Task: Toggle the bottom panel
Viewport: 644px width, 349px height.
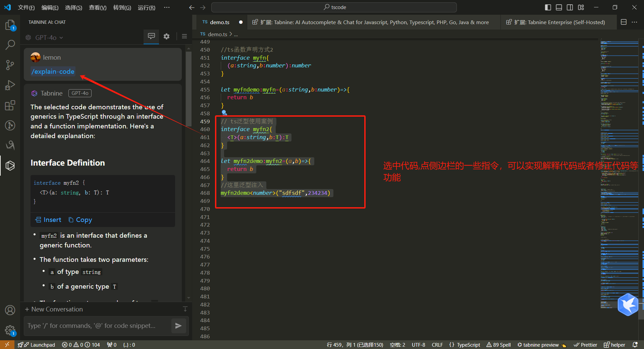Action: 559,7
